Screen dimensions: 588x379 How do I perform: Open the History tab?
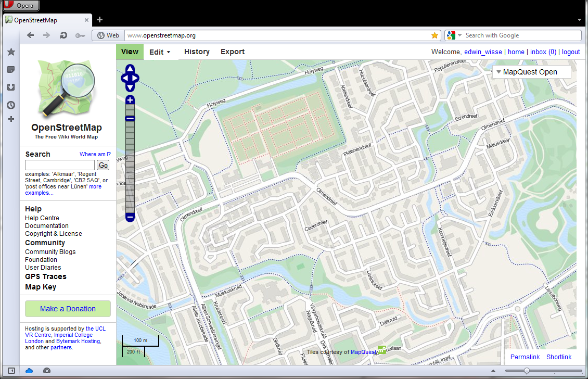pos(197,52)
